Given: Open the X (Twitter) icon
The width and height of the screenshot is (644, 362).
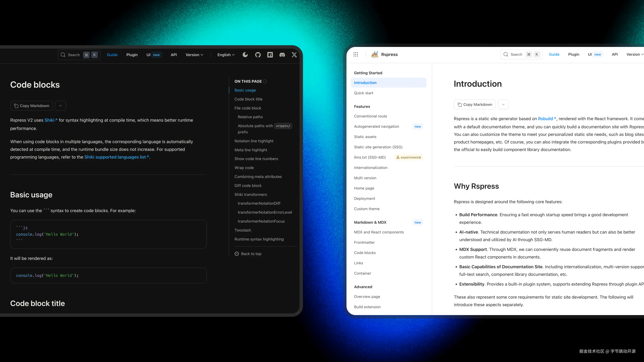Looking at the screenshot, I should click(x=294, y=55).
